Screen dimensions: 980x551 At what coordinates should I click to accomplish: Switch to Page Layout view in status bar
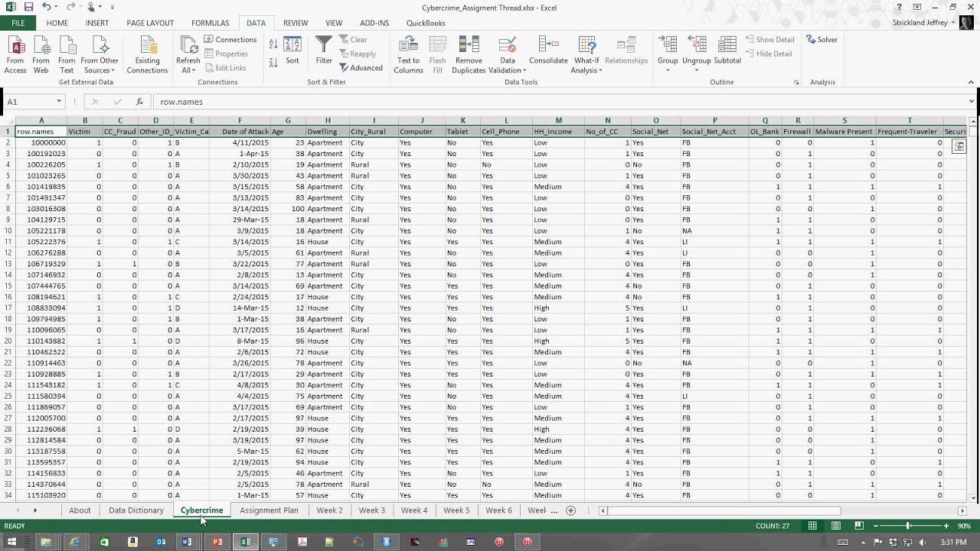836,526
